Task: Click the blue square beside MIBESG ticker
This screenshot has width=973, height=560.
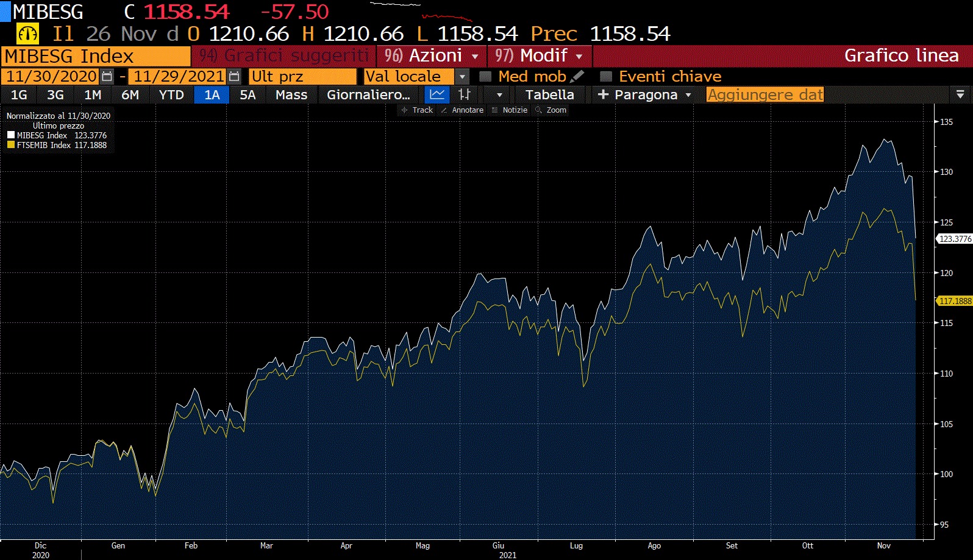Action: point(5,12)
